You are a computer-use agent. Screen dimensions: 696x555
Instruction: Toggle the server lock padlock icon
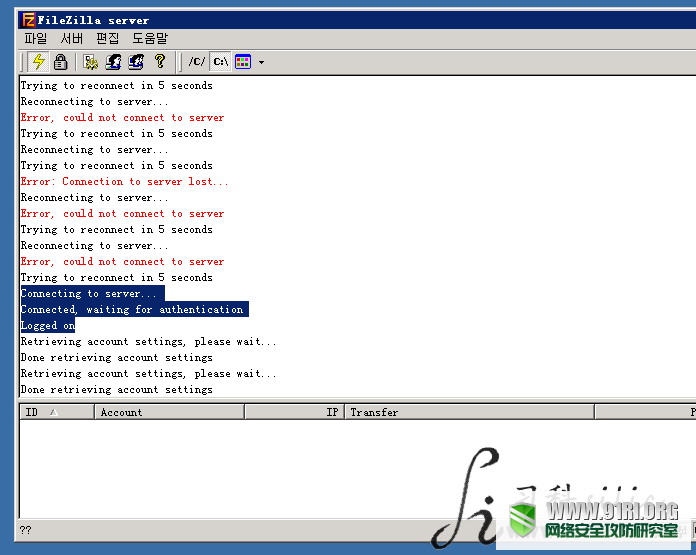(60, 61)
